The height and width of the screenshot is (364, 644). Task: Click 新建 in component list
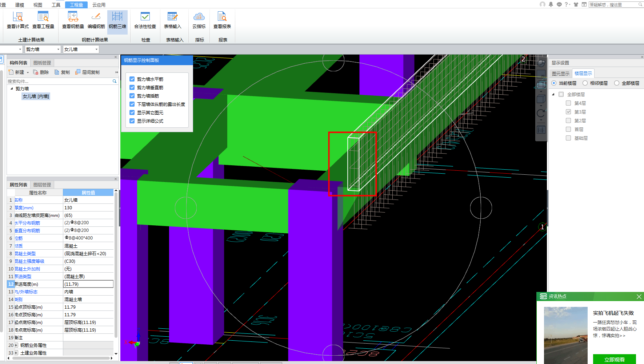16,72
